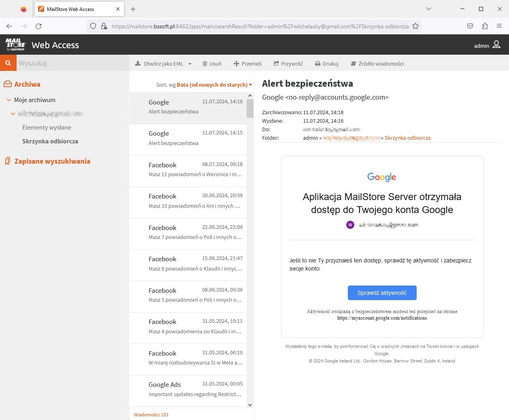Open the sort order dropdown Data

(214, 85)
